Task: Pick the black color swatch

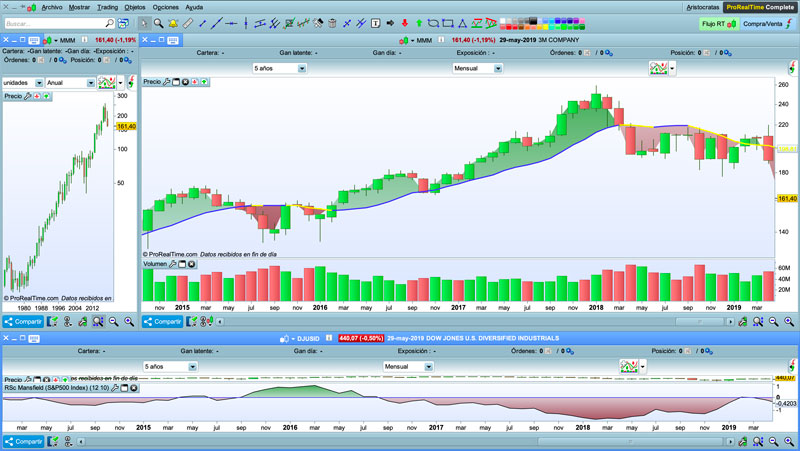Action: (x=533, y=21)
